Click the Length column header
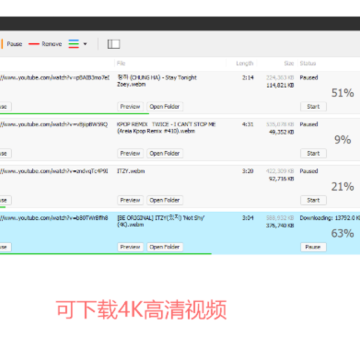Viewport: 360px width, 360px height. tap(245, 63)
